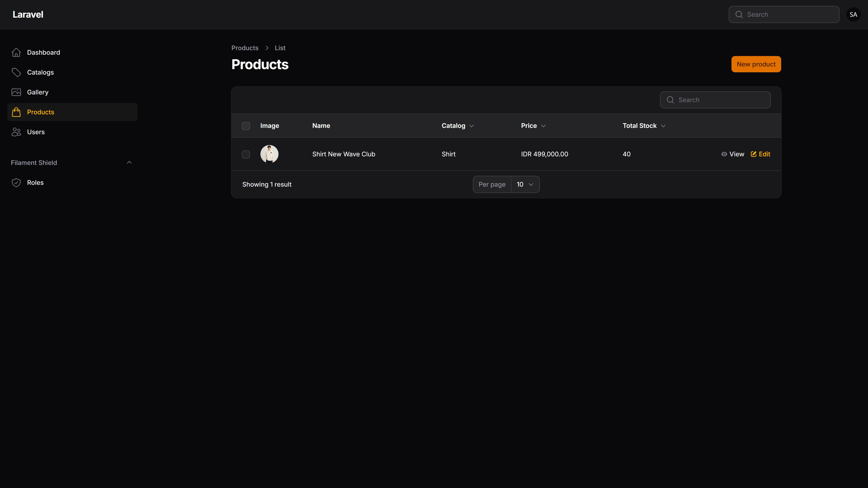Open the Per page 10 dropdown
This screenshot has height=488, width=868.
click(x=525, y=185)
